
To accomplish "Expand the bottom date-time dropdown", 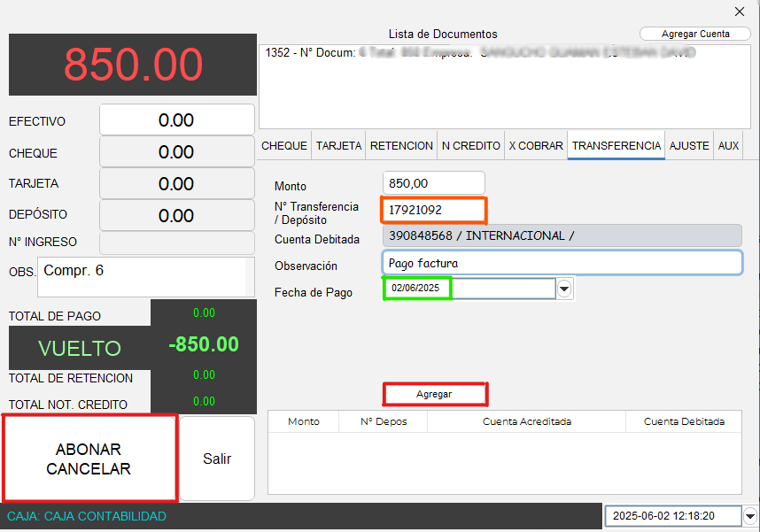I will 750,516.
